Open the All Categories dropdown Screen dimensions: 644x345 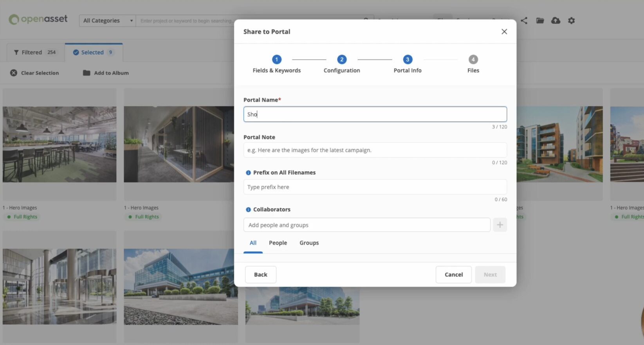107,20
